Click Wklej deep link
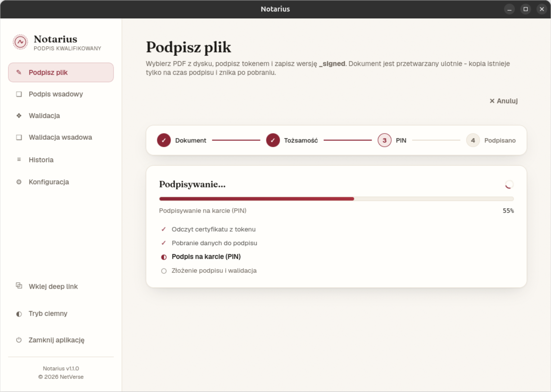Screen dimensions: 551x392 (x=61, y=286)
